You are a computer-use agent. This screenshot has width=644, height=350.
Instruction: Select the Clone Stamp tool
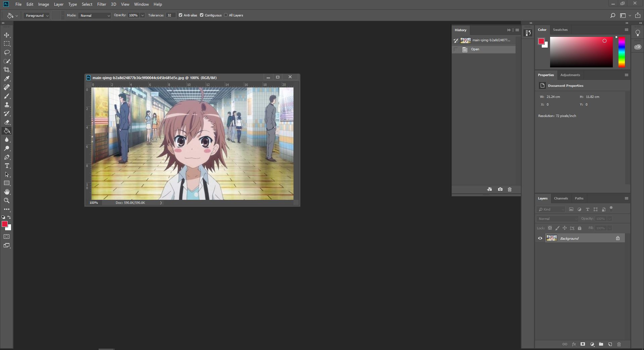pyautogui.click(x=7, y=105)
